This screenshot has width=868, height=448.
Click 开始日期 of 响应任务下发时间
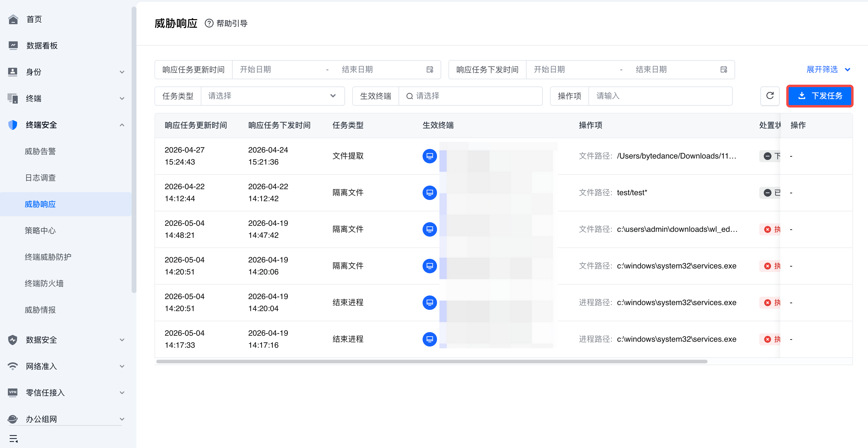(549, 70)
